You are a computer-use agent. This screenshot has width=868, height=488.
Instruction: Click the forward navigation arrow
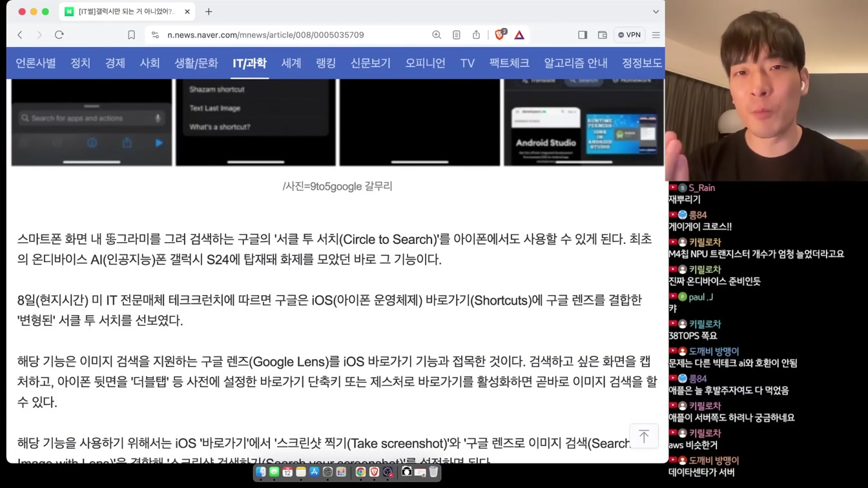[x=39, y=35]
